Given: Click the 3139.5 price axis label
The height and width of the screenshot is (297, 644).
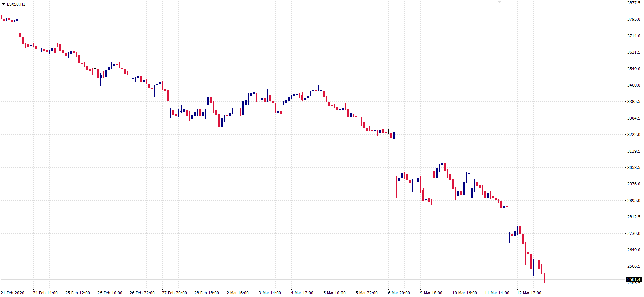Looking at the screenshot, I should coord(634,151).
